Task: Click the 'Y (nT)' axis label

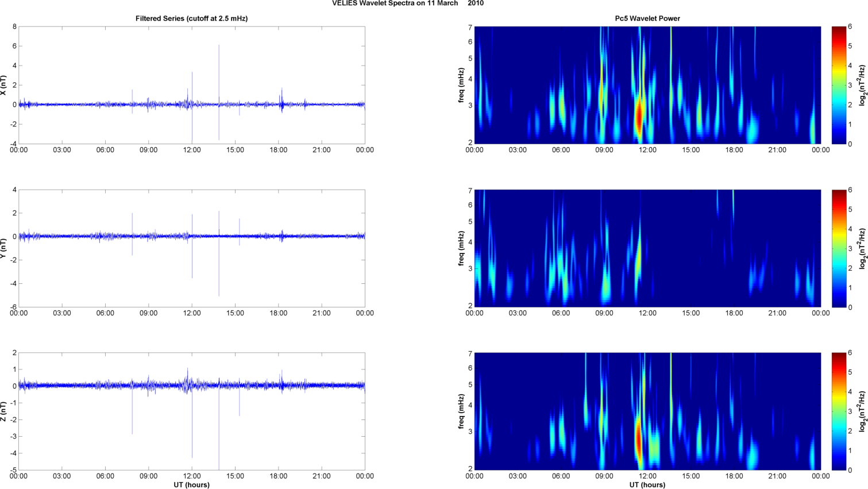Action: tap(4, 248)
